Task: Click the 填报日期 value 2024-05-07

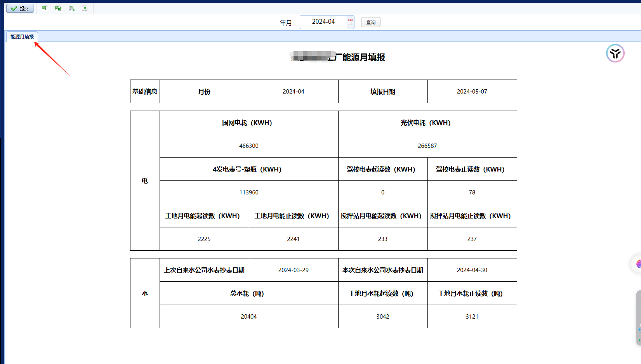Action: 472,92
